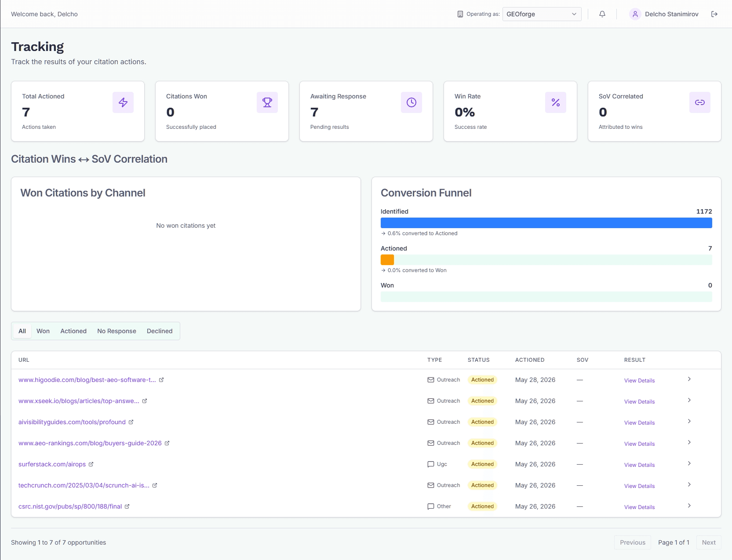Click the URL column header

pos(24,360)
